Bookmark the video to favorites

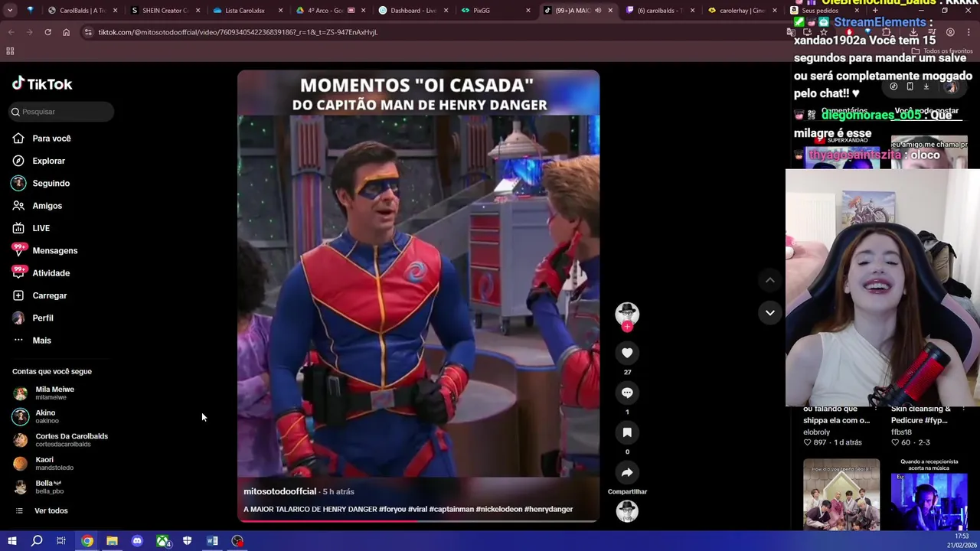[x=627, y=432]
